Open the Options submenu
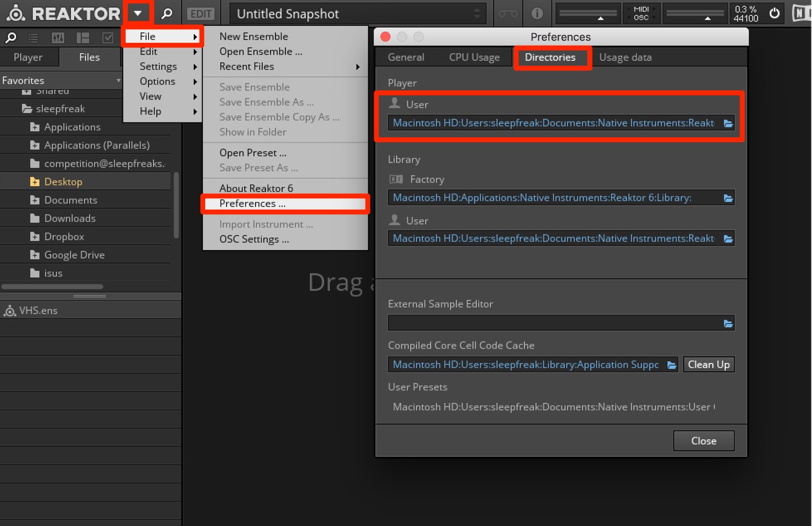Image resolution: width=812 pixels, height=526 pixels. (x=163, y=81)
